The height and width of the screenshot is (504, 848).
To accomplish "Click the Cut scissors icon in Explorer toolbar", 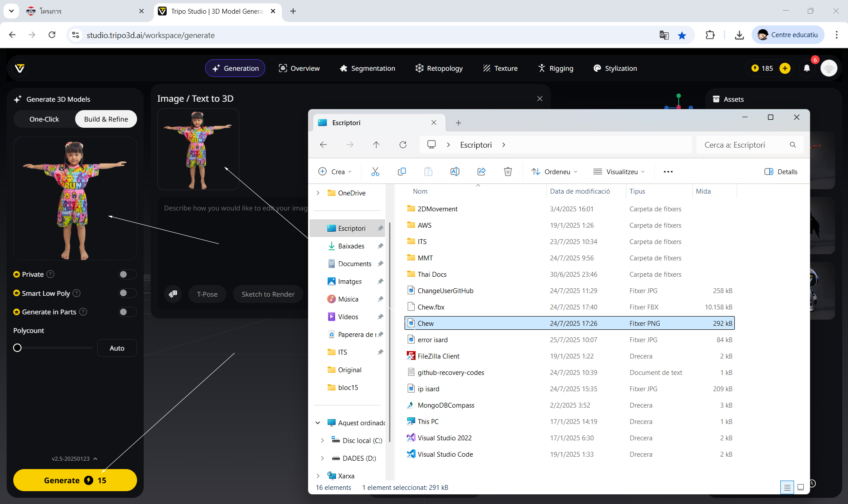I will coord(375,172).
